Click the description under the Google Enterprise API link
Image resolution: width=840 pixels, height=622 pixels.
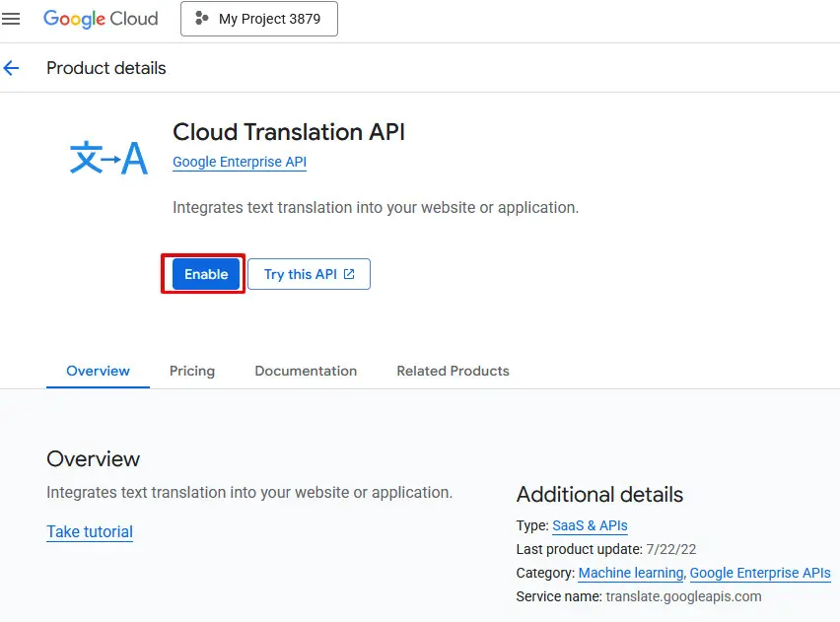376,207
